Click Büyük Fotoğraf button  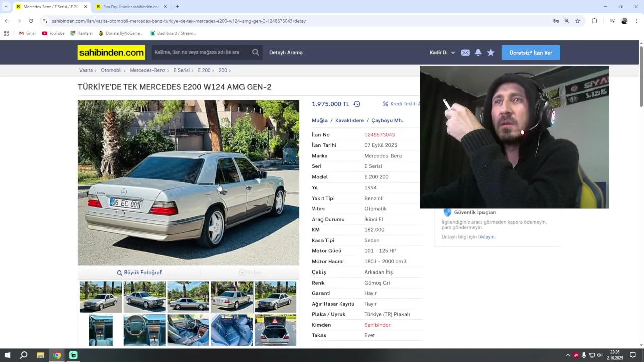pos(139,273)
